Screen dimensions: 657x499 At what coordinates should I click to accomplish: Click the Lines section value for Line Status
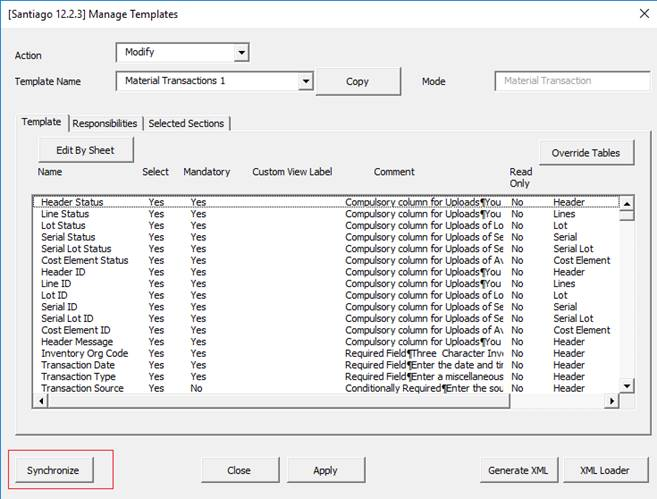point(564,214)
